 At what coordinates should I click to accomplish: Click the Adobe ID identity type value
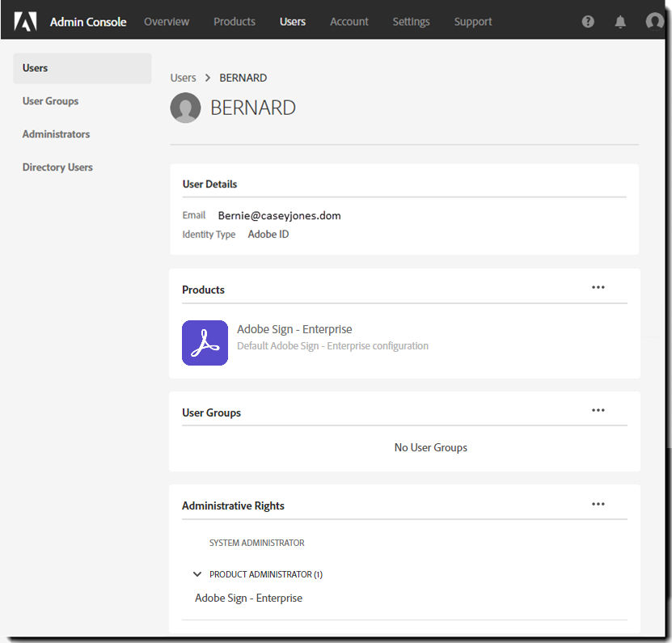coord(268,234)
